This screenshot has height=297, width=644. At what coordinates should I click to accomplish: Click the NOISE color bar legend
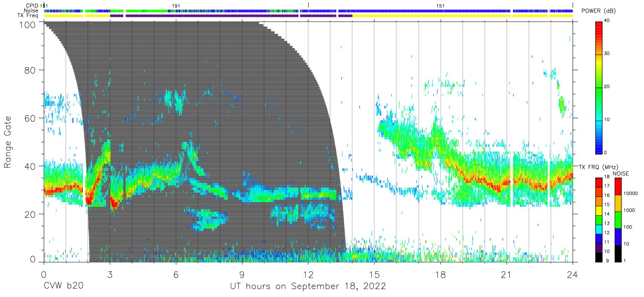click(617, 219)
